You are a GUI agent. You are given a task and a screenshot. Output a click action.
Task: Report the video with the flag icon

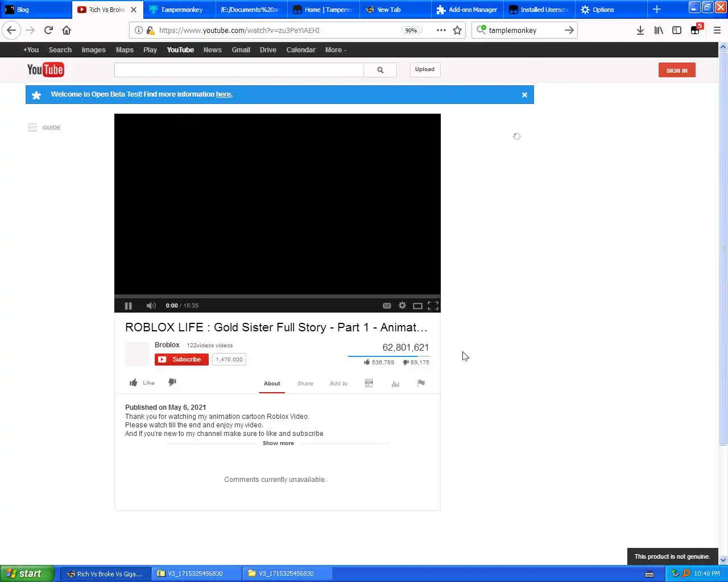click(x=421, y=383)
